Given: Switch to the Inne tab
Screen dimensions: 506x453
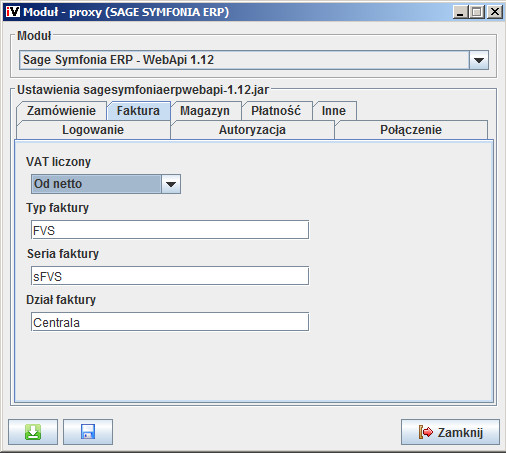Looking at the screenshot, I should pos(334,111).
